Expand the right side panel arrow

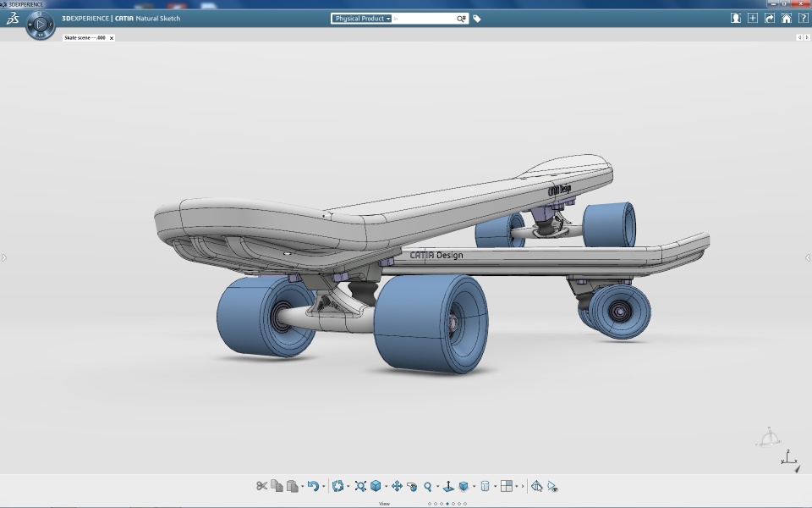(x=808, y=257)
